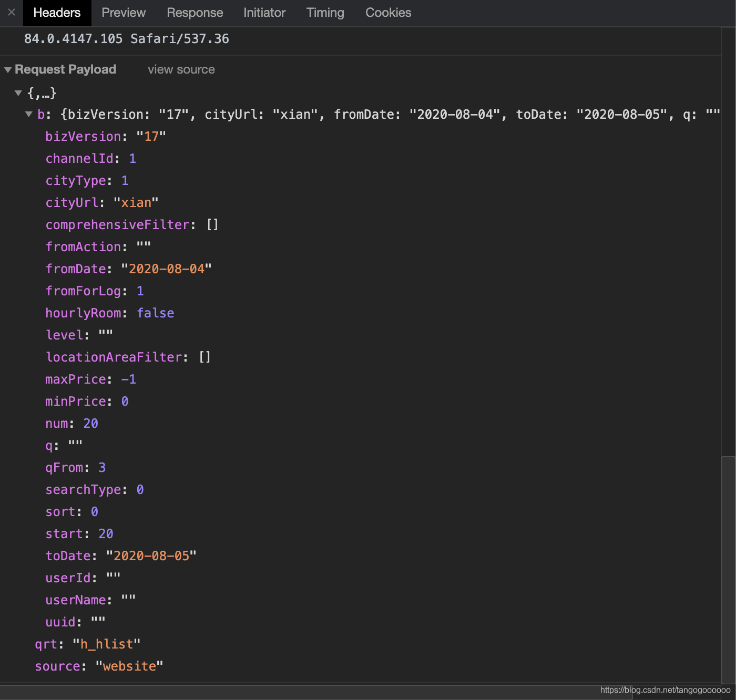Screen dimensions: 736x700
Task: Select the bizVersion "17" row
Action: click(x=106, y=137)
